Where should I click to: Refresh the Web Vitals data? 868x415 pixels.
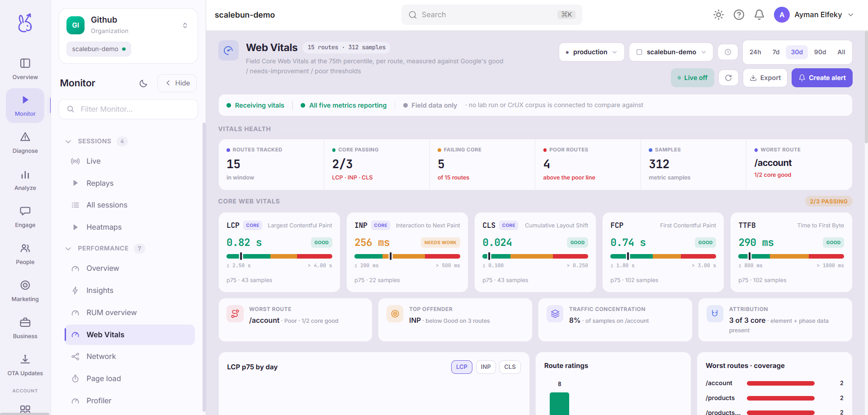728,78
